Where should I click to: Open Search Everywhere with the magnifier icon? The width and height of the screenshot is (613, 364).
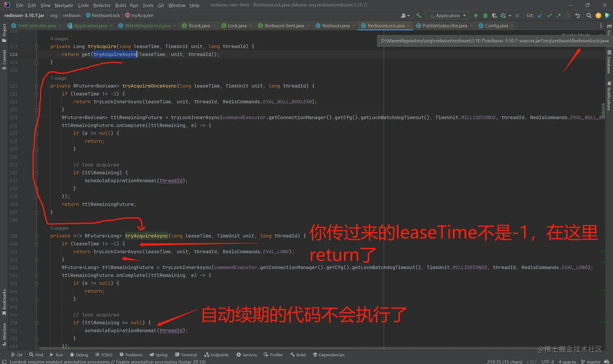[589, 15]
